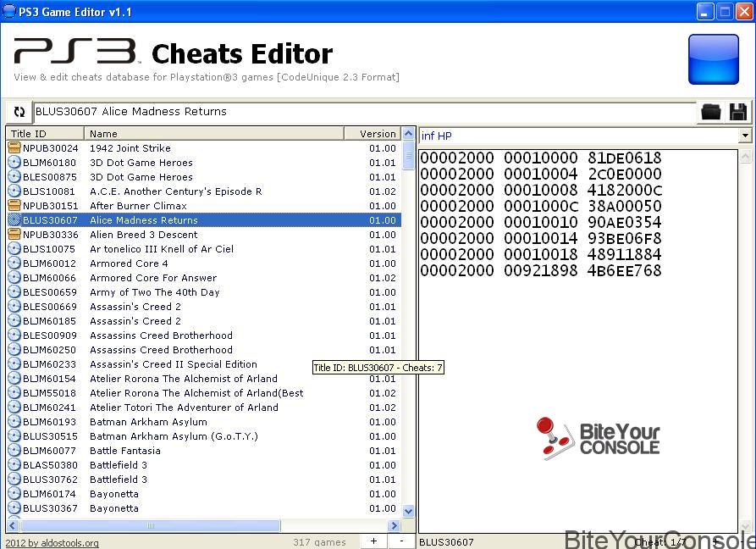Click the game list scrollbar up arrow
The width and height of the screenshot is (756, 549).
[x=408, y=134]
